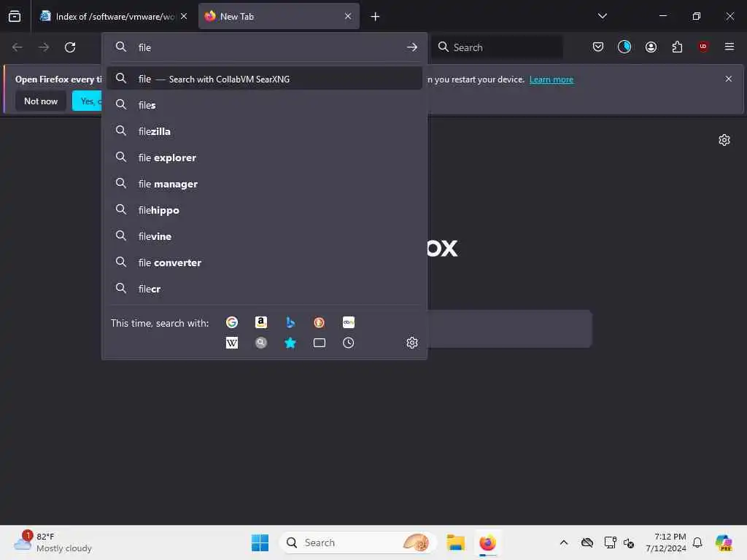Image resolution: width=747 pixels, height=560 pixels.
Task: Close the Index of /software/vmware tab
Action: coord(184,16)
